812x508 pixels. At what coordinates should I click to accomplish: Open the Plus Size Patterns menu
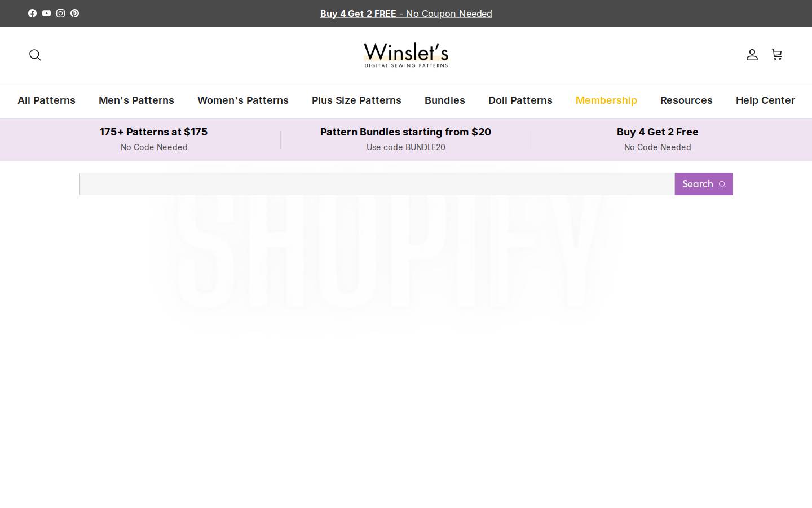(x=356, y=100)
